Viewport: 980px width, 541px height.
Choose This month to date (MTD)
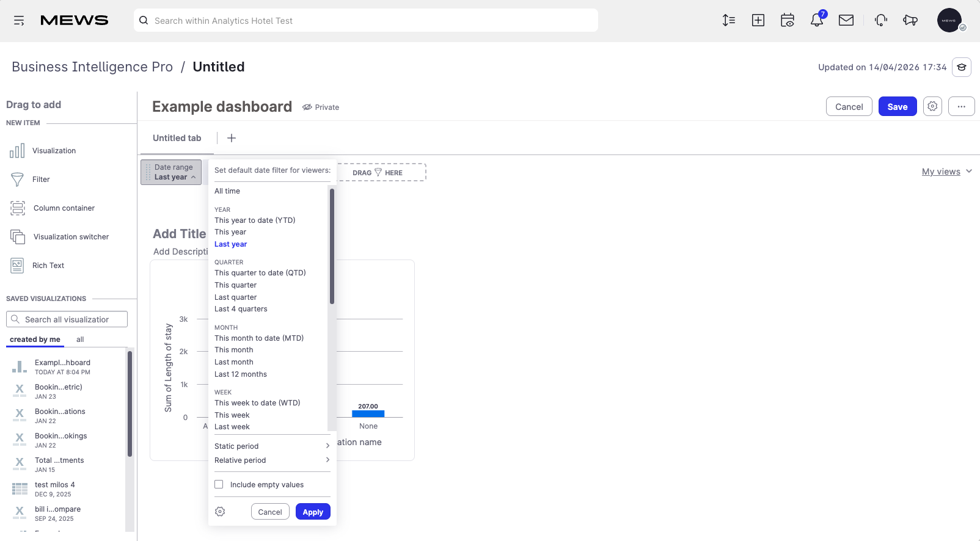[259, 338]
